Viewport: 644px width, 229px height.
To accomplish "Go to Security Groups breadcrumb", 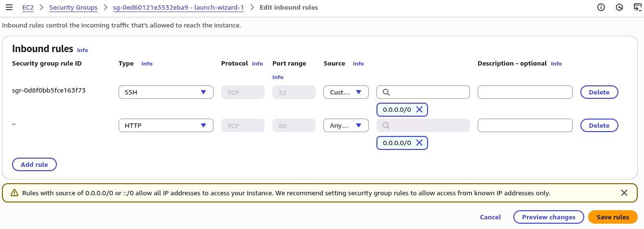I will [x=73, y=8].
